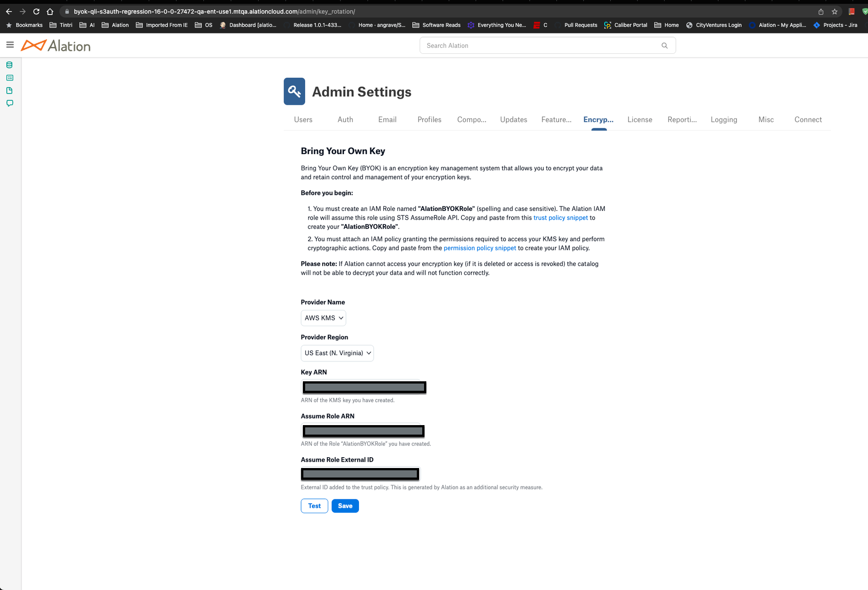This screenshot has height=590, width=868.
Task: Click the document/article icon in sidebar
Action: [10, 90]
